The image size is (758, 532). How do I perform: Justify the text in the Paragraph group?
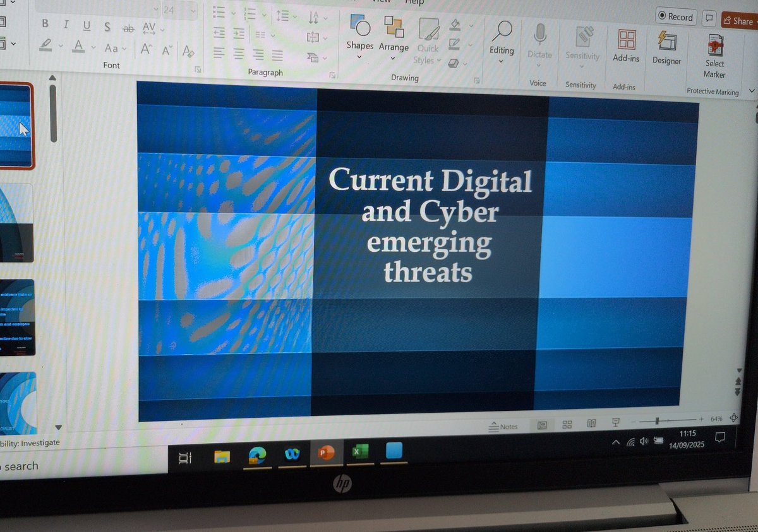tap(278, 55)
